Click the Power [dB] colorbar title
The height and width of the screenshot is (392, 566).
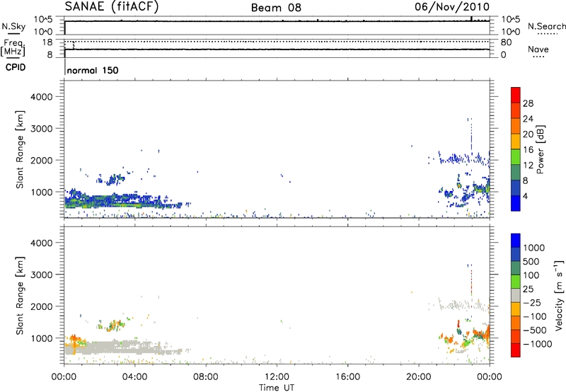coord(540,149)
